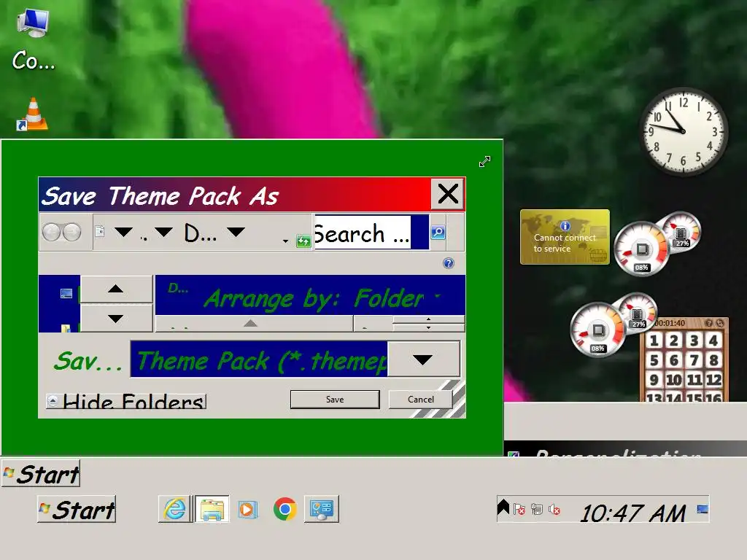The width and height of the screenshot is (747, 560).
Task: Click the Cannot connect to service gadget
Action: pyautogui.click(x=565, y=237)
